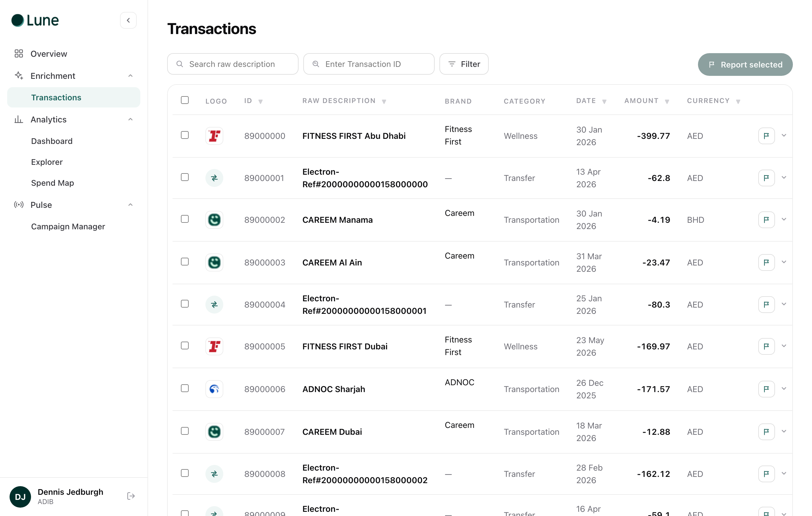Sort by the ID column arrow
Screen dimensions: 812x516
click(260, 102)
